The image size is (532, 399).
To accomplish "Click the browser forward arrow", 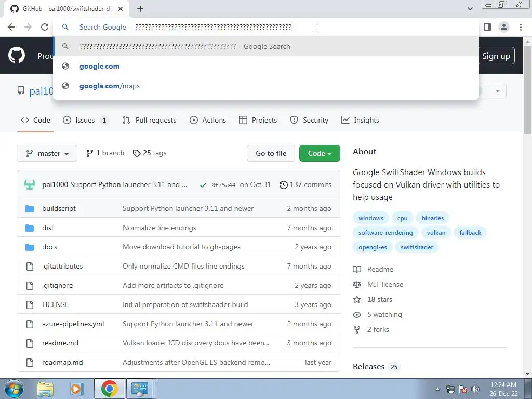I will [28, 27].
